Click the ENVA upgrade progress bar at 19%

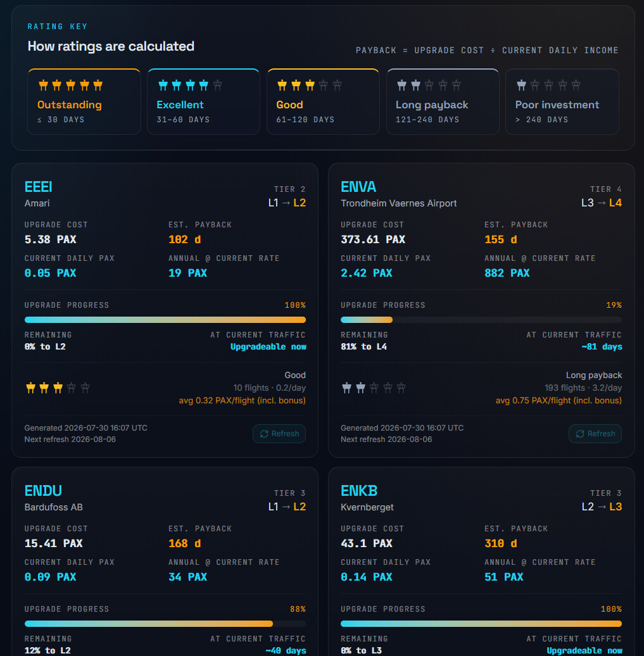[481, 320]
